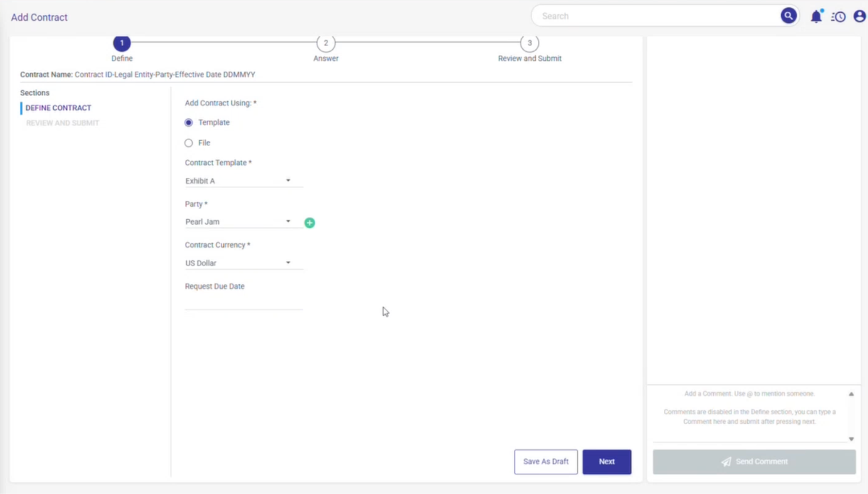Select the Template radio button

pos(189,123)
